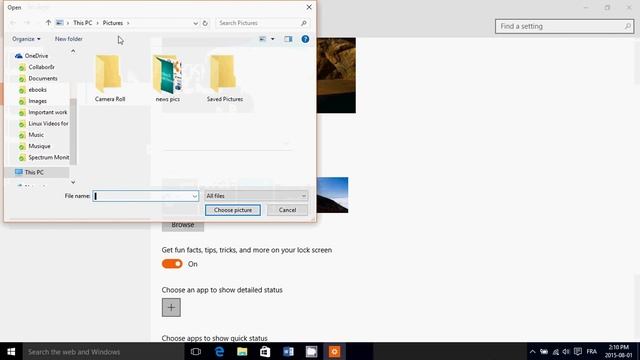Open the Windows Start menu
Viewport: 640px width, 360px height.
coord(11,351)
